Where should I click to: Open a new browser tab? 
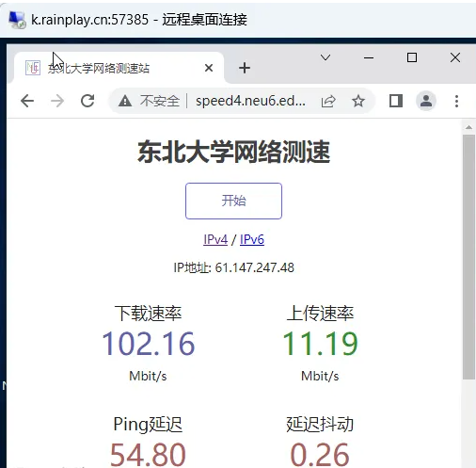(245, 68)
